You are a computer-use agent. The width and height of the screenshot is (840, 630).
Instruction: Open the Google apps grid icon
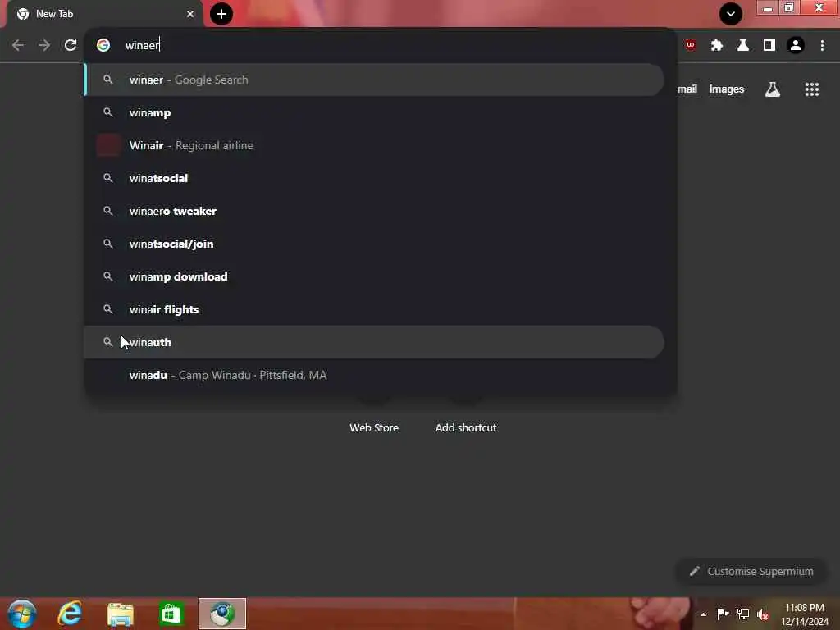[x=811, y=89]
